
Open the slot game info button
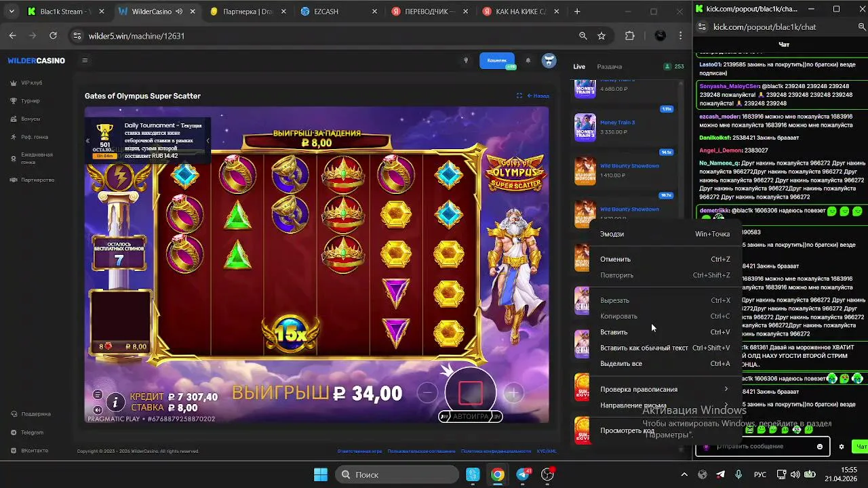(115, 403)
